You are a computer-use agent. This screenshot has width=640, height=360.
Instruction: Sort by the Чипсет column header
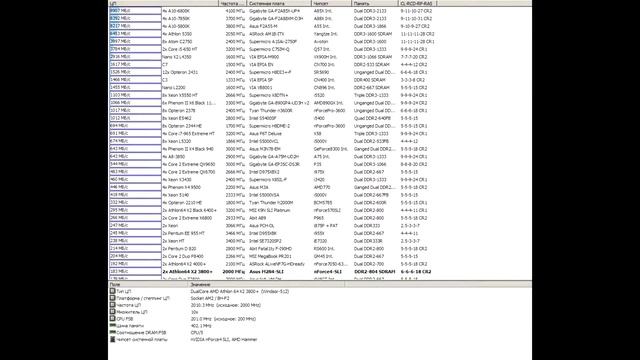(x=331, y=3)
